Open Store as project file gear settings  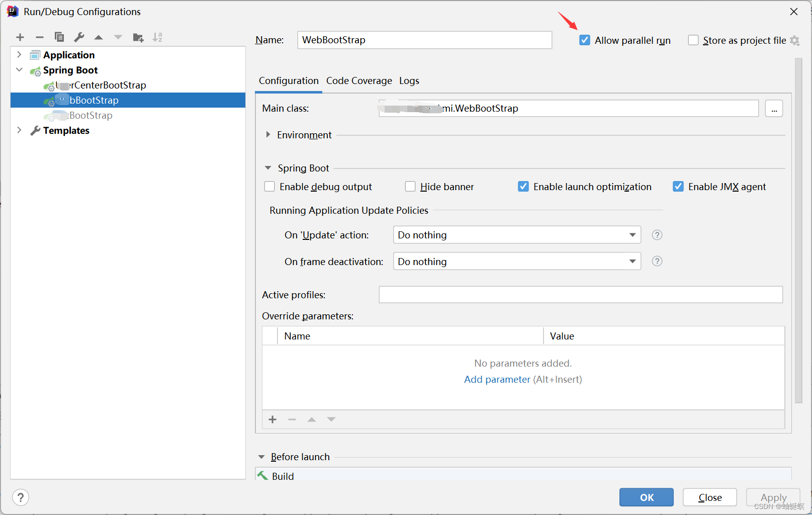click(x=794, y=40)
